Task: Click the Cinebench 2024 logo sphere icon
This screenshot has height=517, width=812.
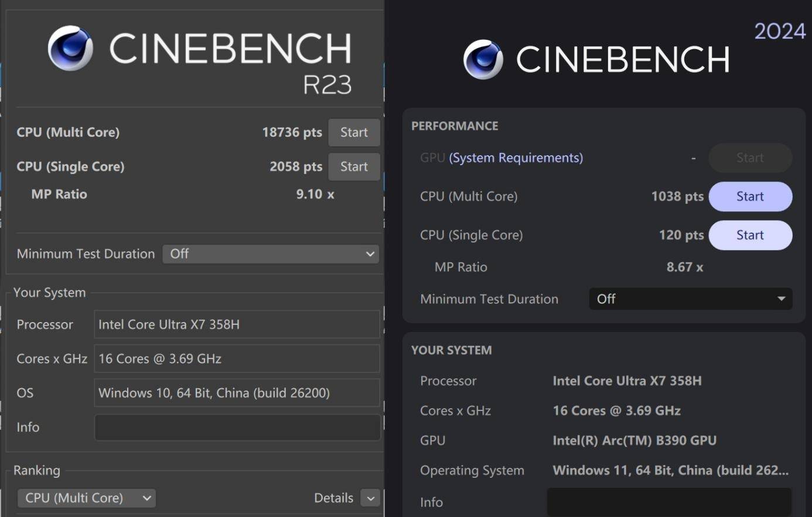Action: click(483, 60)
